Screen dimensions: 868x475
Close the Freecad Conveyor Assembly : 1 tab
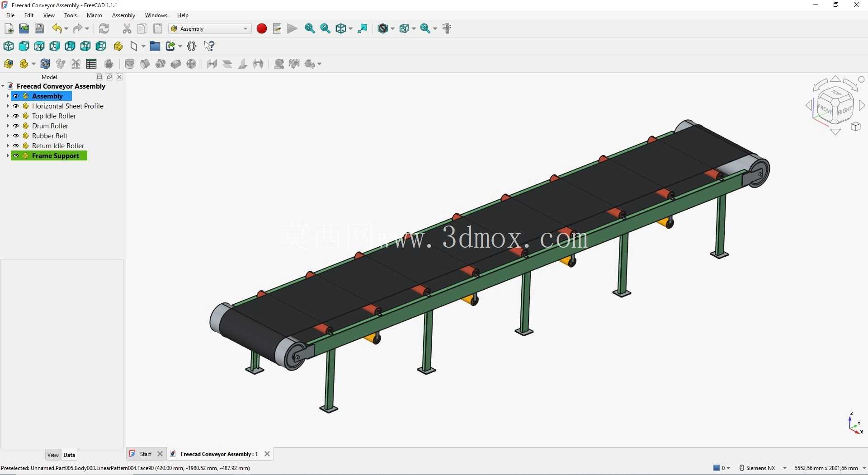(x=267, y=454)
